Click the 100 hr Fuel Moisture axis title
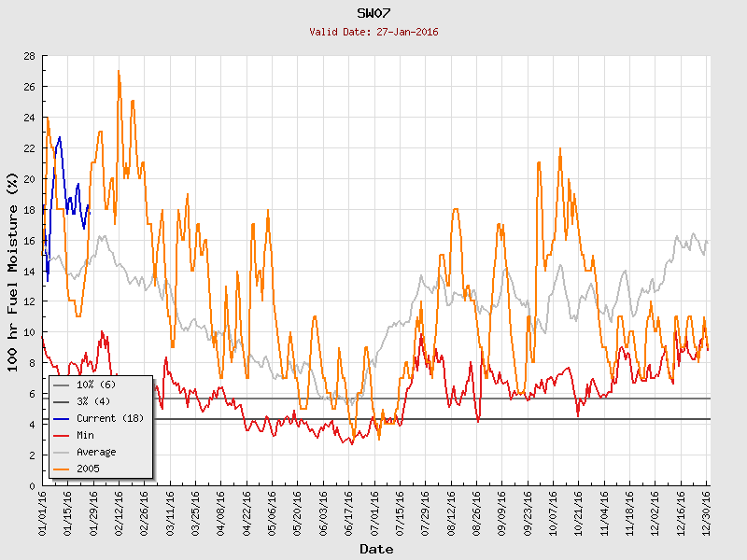The width and height of the screenshot is (747, 560). [x=13, y=271]
